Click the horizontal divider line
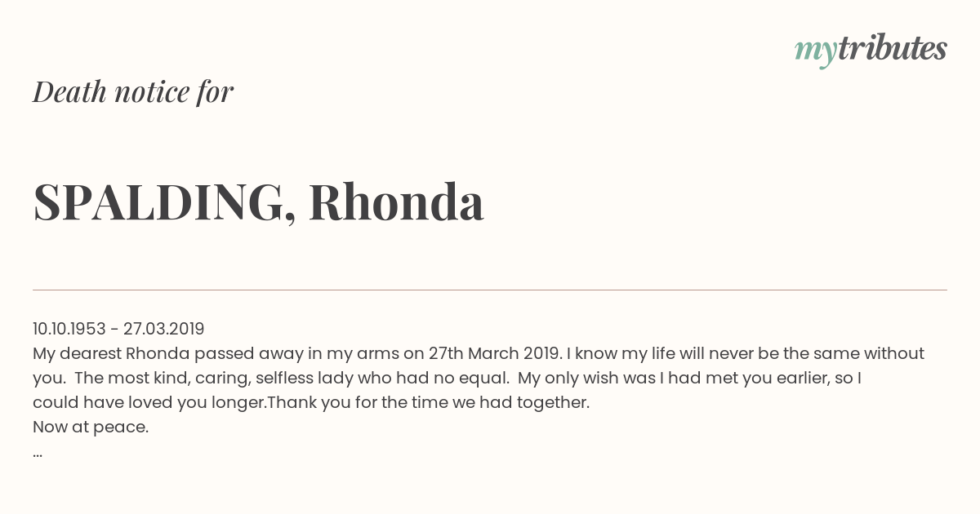The width and height of the screenshot is (980, 514). (490, 290)
